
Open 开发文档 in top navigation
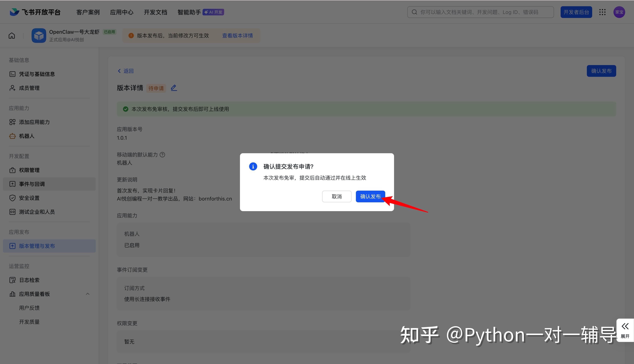[x=155, y=12]
